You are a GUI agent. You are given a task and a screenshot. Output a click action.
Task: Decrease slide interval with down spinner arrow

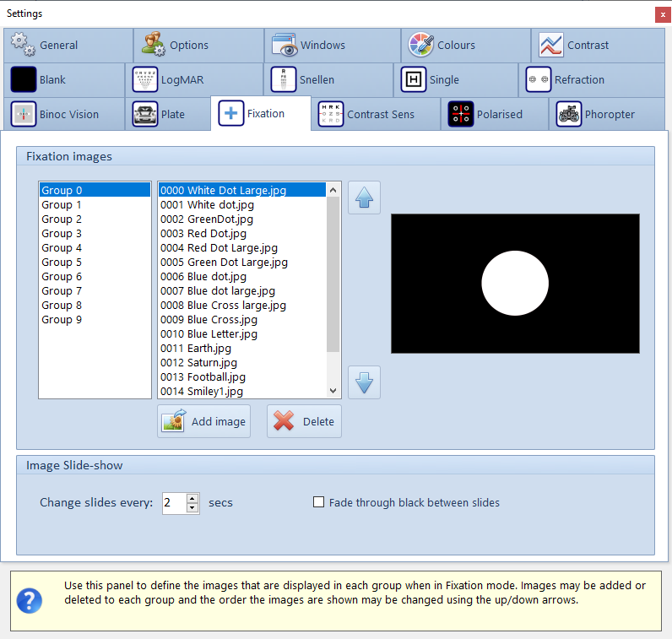(192, 507)
